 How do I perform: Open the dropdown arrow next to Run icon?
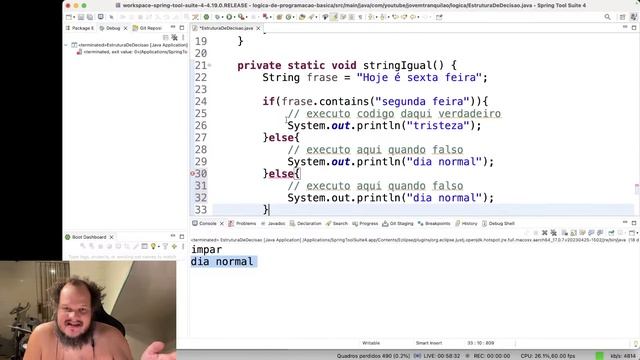[x=234, y=17]
